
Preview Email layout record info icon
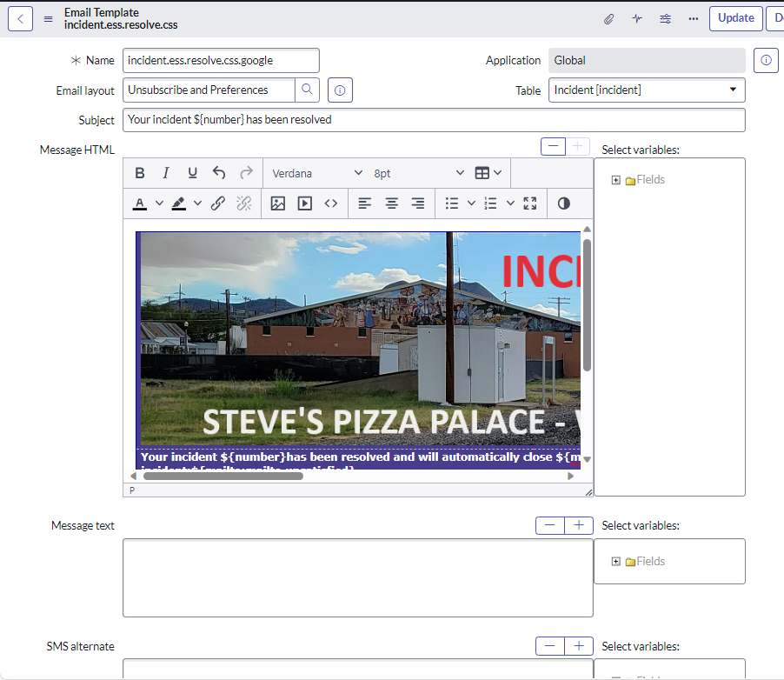click(340, 90)
